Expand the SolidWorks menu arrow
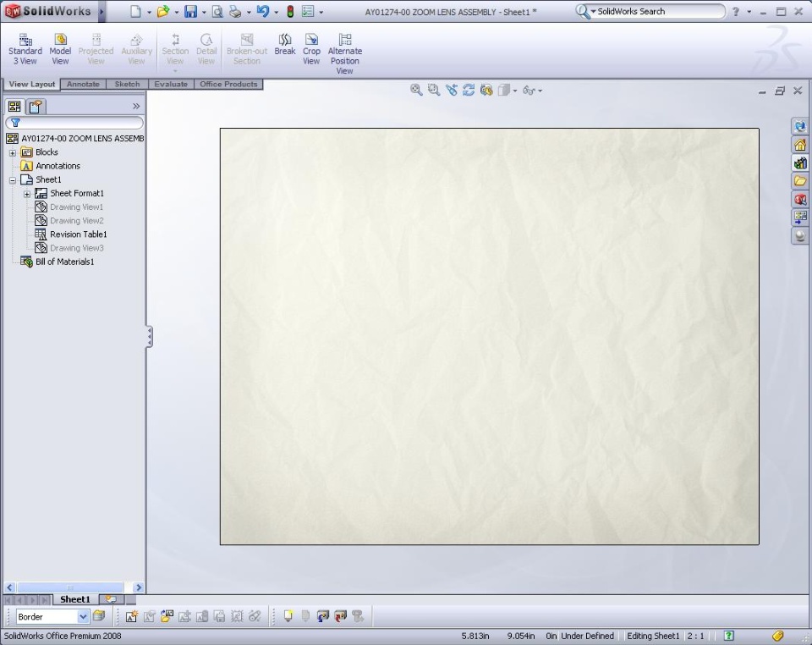The image size is (812, 645). 101,11
